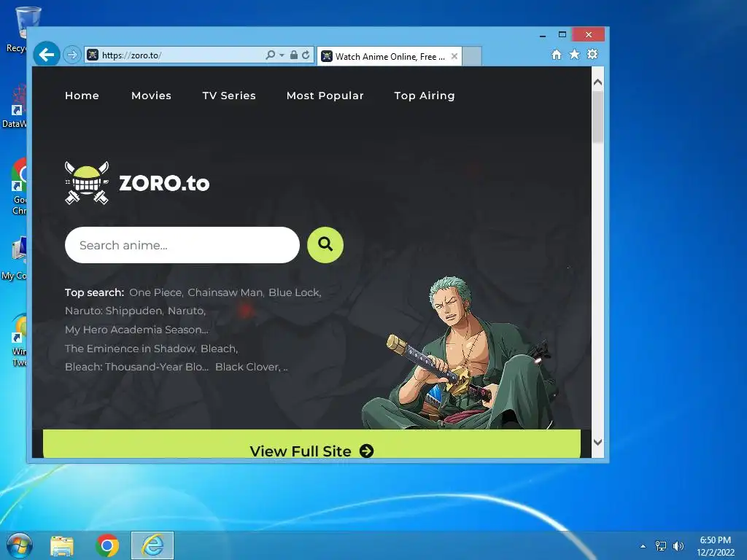
Task: Open a new tab with blank tab button
Action: [x=472, y=56]
